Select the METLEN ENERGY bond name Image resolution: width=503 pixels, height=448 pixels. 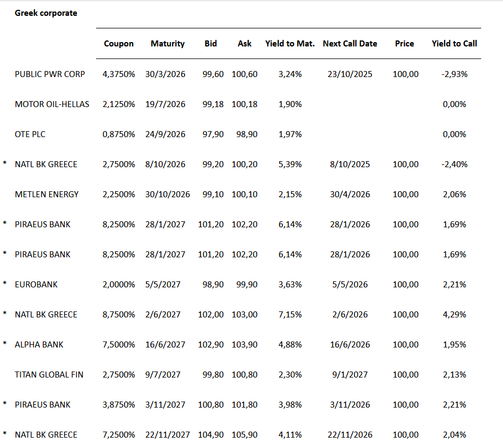[x=47, y=194]
